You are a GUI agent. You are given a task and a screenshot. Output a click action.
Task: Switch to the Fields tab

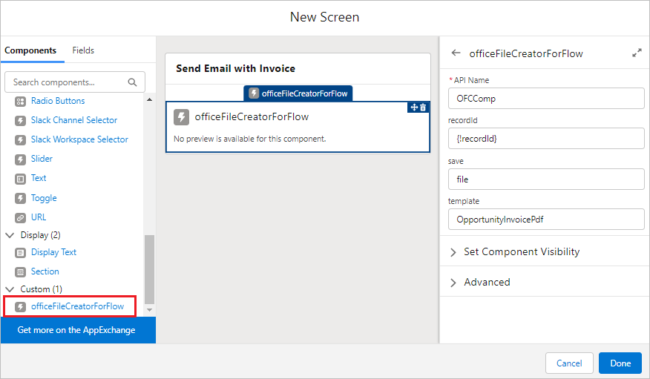click(x=83, y=51)
